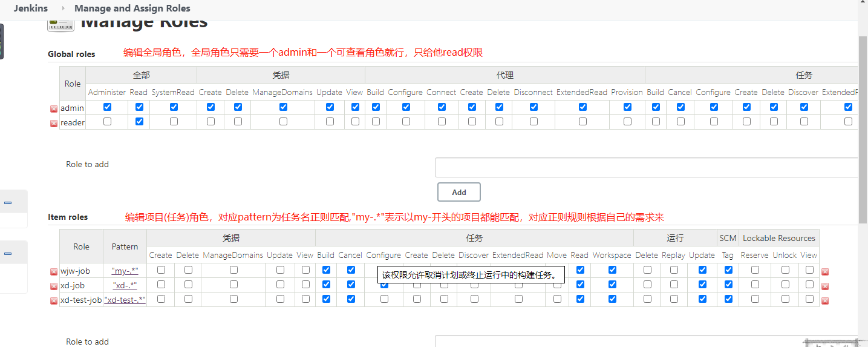Open the "xd-test-.*" pattern link

(125, 300)
